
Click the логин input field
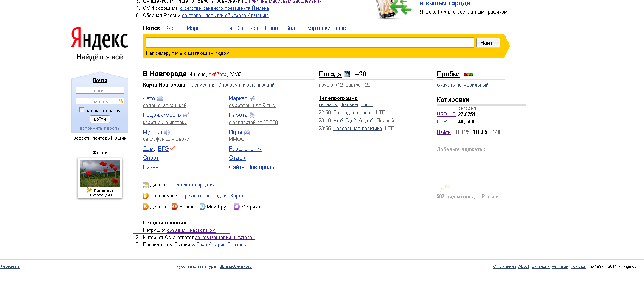point(100,90)
